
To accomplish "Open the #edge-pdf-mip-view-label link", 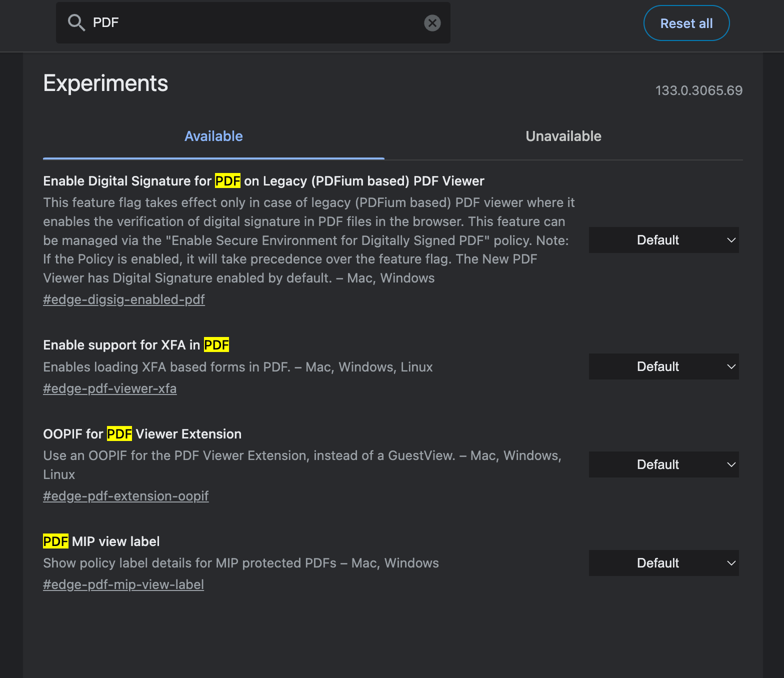I will [123, 584].
